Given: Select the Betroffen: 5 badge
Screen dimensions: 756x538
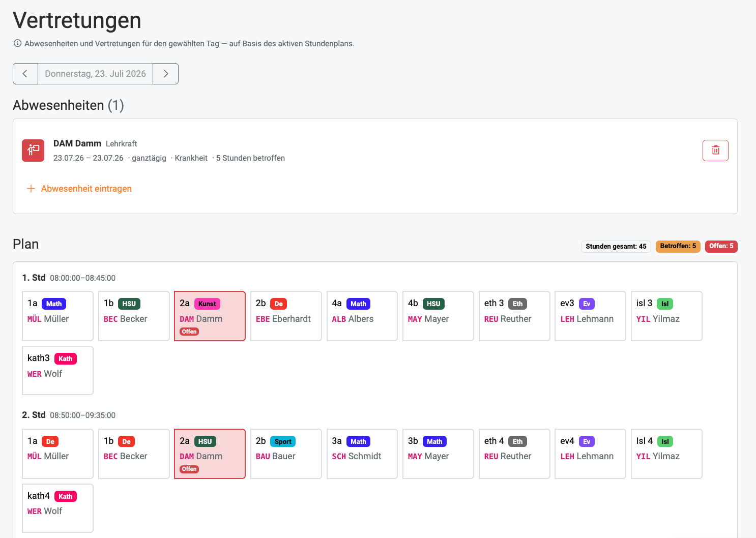Looking at the screenshot, I should (x=678, y=246).
